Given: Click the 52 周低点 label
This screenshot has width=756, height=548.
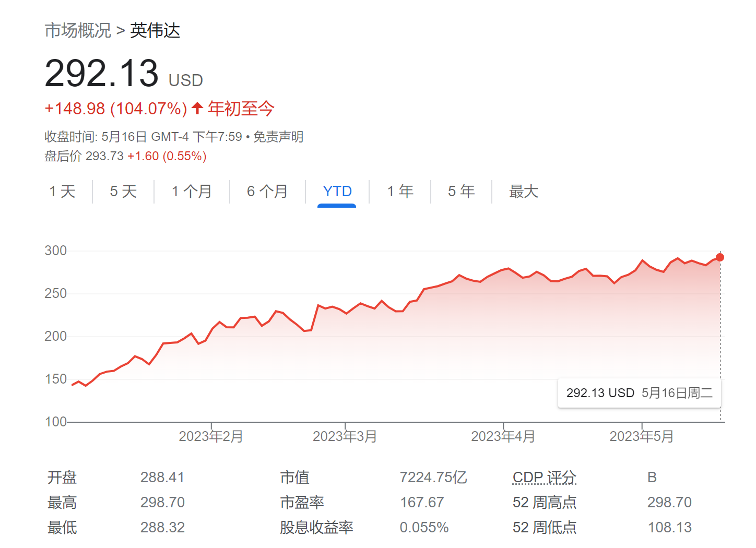Looking at the screenshot, I should click(x=545, y=528).
